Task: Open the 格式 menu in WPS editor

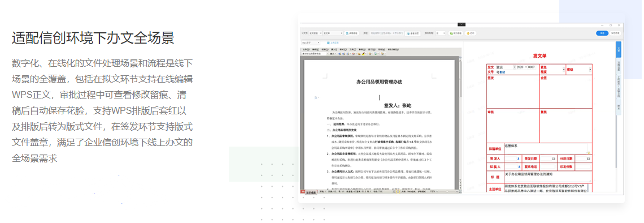Action: (x=343, y=49)
